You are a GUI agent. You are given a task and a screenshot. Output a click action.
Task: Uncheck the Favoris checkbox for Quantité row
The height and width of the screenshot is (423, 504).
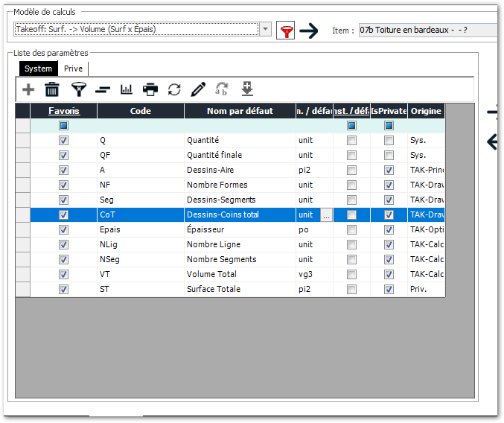click(x=63, y=140)
